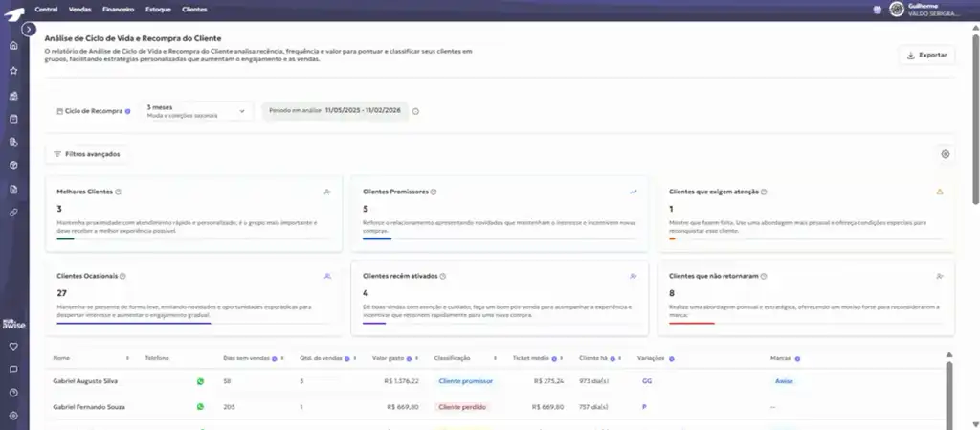The image size is (980, 430).
Task: Sort by Dias sem vendas column
Action: coord(282,358)
